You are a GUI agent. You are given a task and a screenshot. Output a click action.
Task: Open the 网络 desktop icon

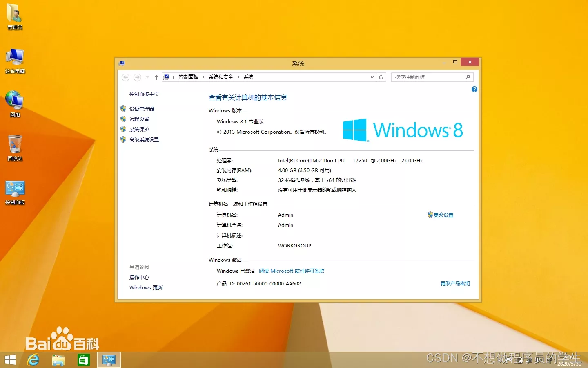tap(15, 104)
